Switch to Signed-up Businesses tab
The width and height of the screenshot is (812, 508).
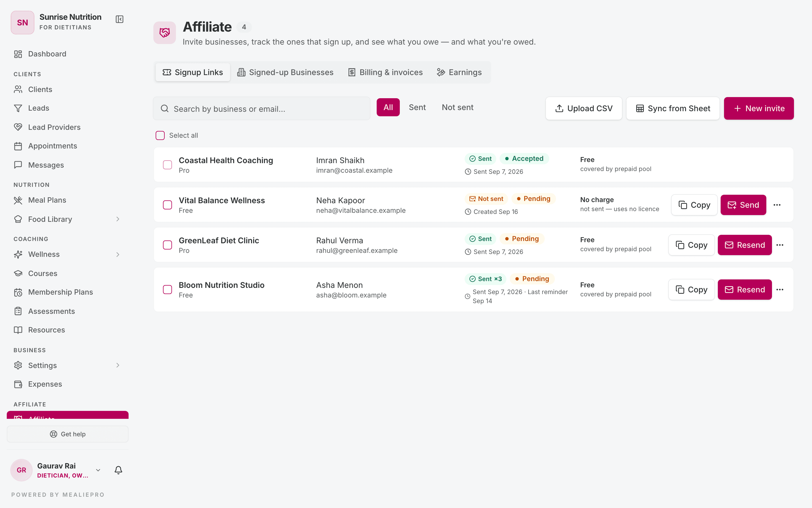click(285, 72)
